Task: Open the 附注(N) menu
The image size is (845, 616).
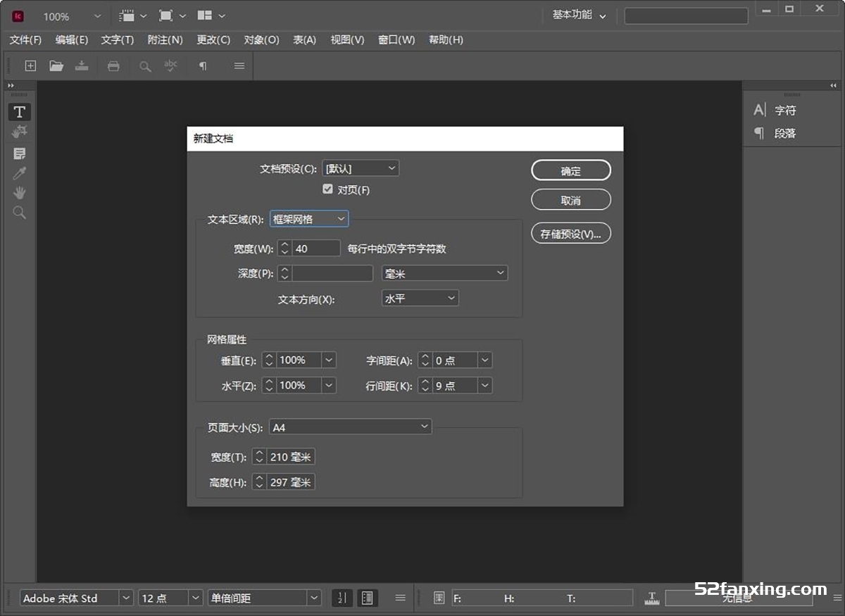Action: (x=165, y=39)
